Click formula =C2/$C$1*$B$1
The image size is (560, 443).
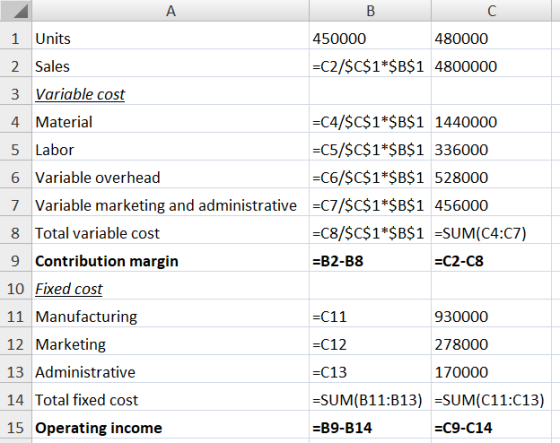(368, 66)
